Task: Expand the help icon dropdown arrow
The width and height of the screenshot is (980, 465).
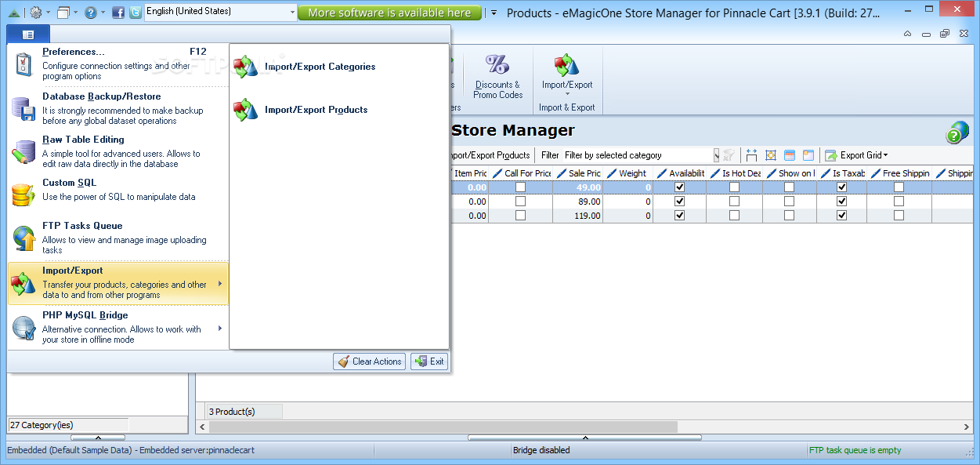Action: point(103,13)
